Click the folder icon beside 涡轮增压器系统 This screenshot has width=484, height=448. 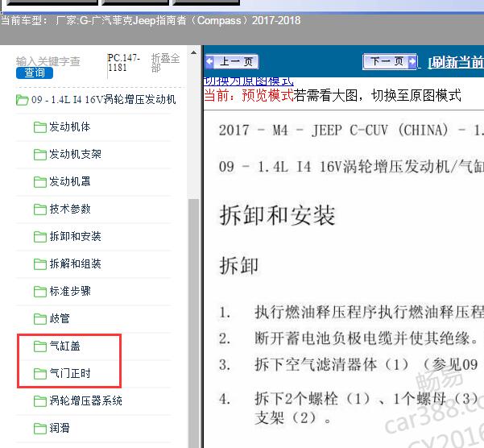39,401
